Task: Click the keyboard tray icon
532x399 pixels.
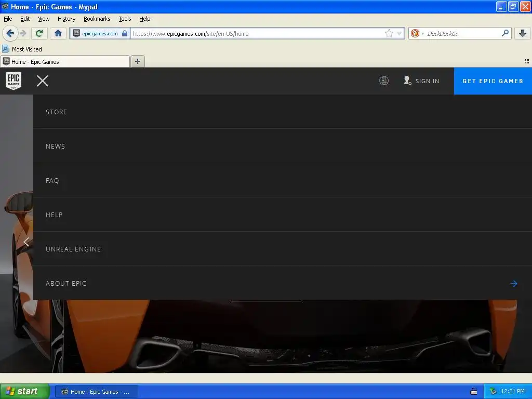Action: (474, 392)
